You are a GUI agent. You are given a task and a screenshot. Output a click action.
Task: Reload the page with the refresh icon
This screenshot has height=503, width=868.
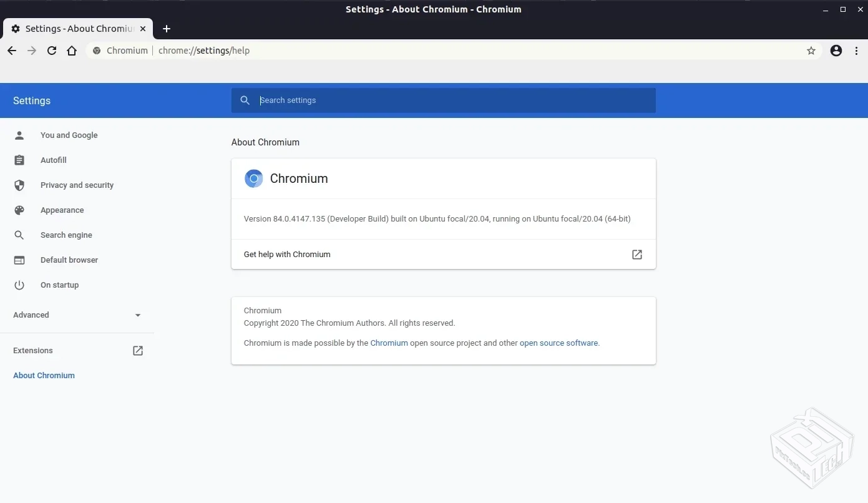coord(52,51)
